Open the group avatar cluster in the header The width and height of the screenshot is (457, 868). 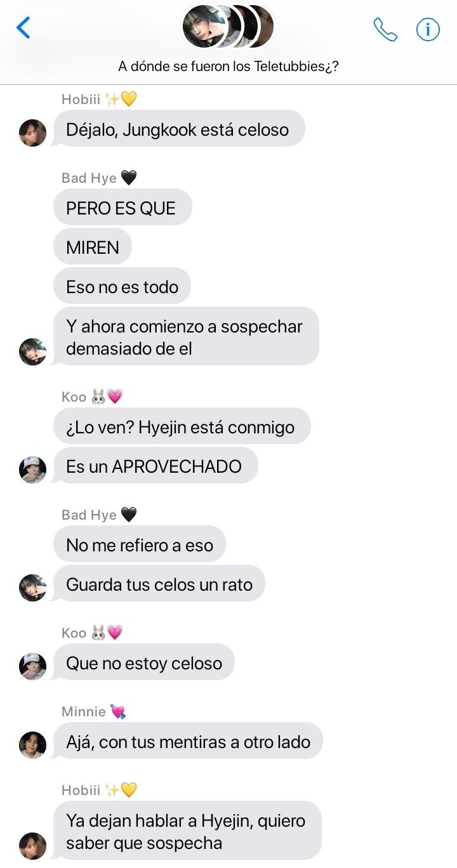click(228, 27)
